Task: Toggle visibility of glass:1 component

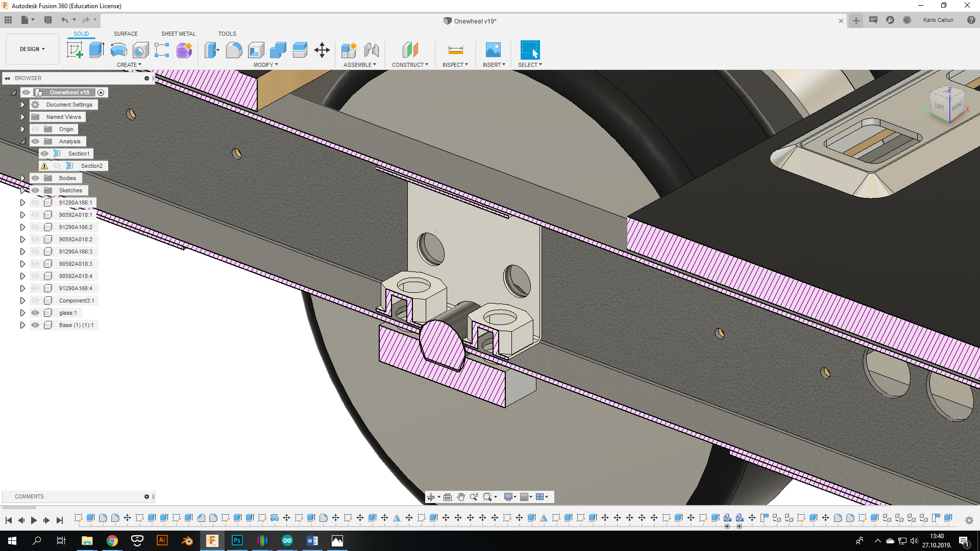Action: click(35, 313)
